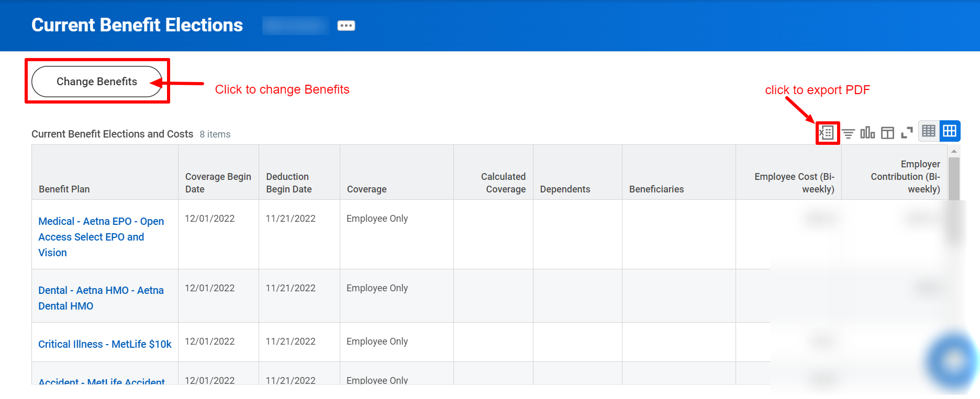This screenshot has height=399, width=980.
Task: Open Critical Illness - MetLife $10k link
Action: [x=105, y=344]
